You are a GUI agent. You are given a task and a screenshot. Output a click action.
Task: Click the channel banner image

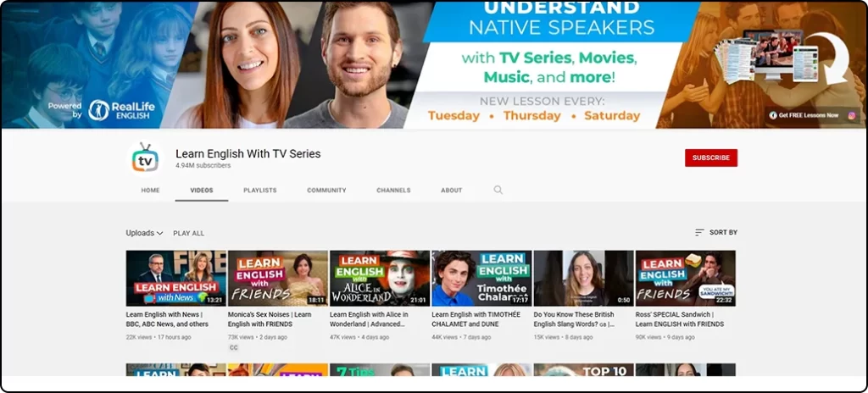pos(434,64)
